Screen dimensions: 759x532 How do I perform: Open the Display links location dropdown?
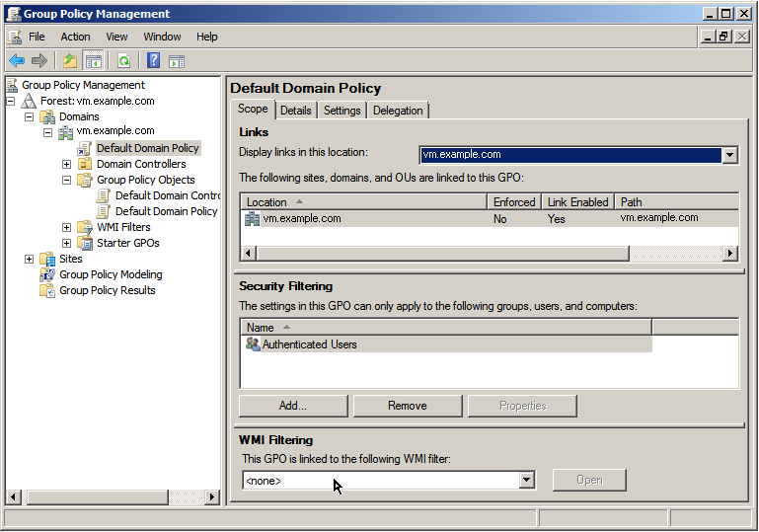729,155
